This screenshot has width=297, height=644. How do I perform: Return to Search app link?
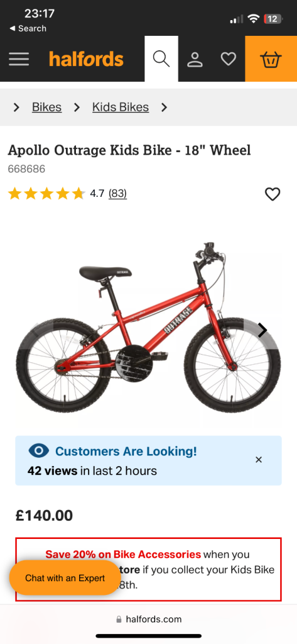pos(28,28)
